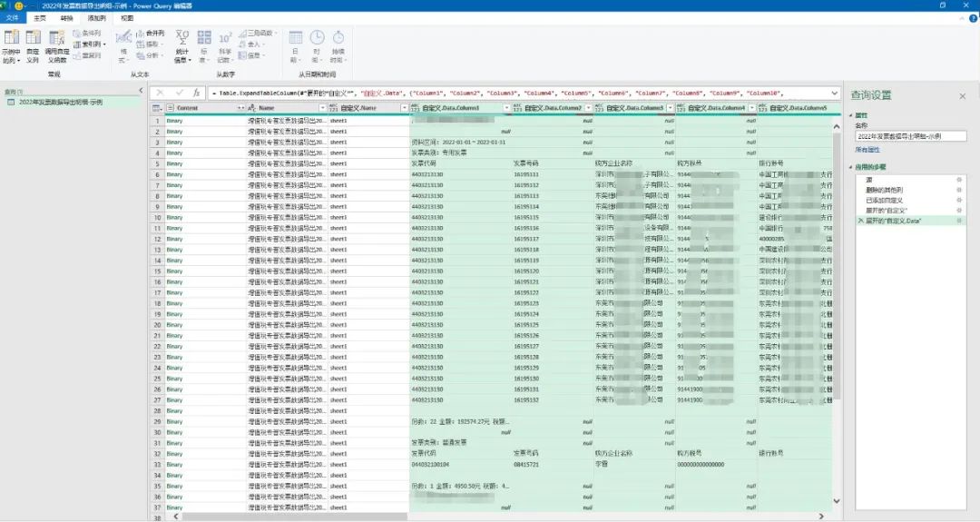The width and height of the screenshot is (980, 522).
Task: Open filter dropdown on 自定义.Name column
Action: coord(404,108)
